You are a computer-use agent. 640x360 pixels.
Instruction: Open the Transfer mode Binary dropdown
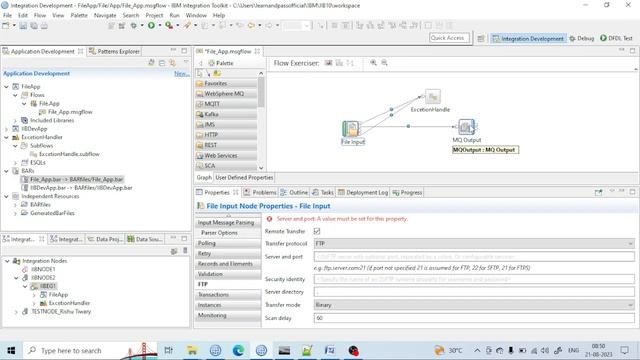tap(474, 305)
